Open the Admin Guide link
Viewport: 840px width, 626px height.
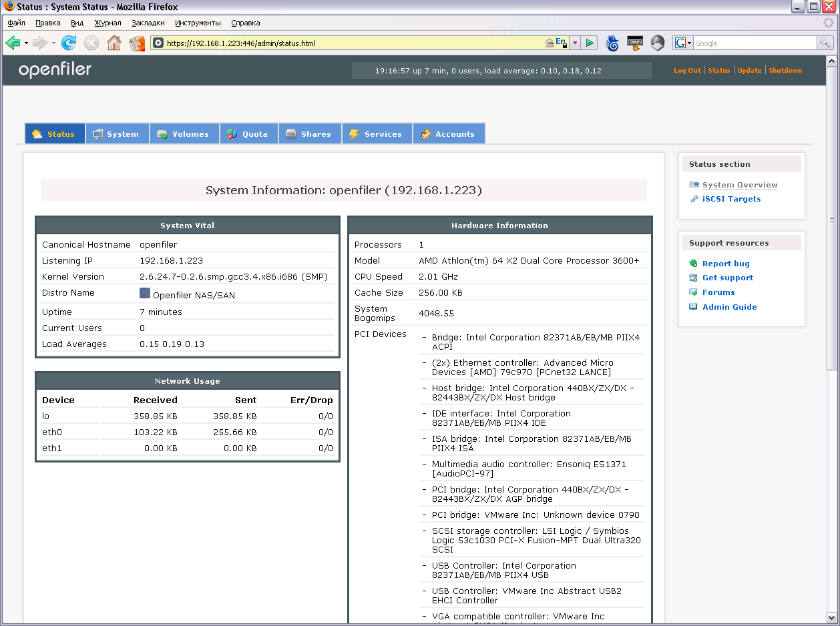[729, 307]
